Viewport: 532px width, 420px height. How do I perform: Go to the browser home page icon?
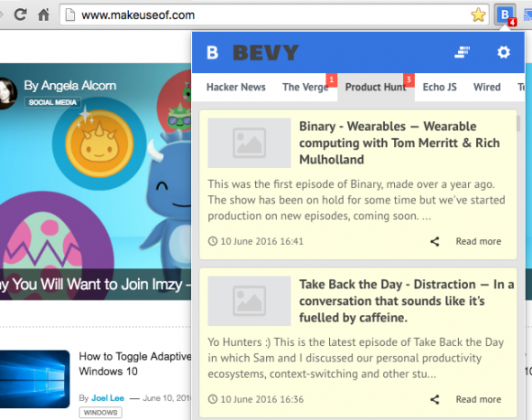coord(44,15)
